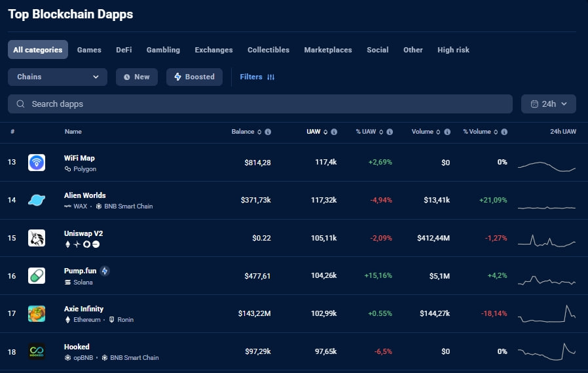Screen dimensions: 588x373
Task: Open the Axie Infinity icon
Action: (x=37, y=314)
